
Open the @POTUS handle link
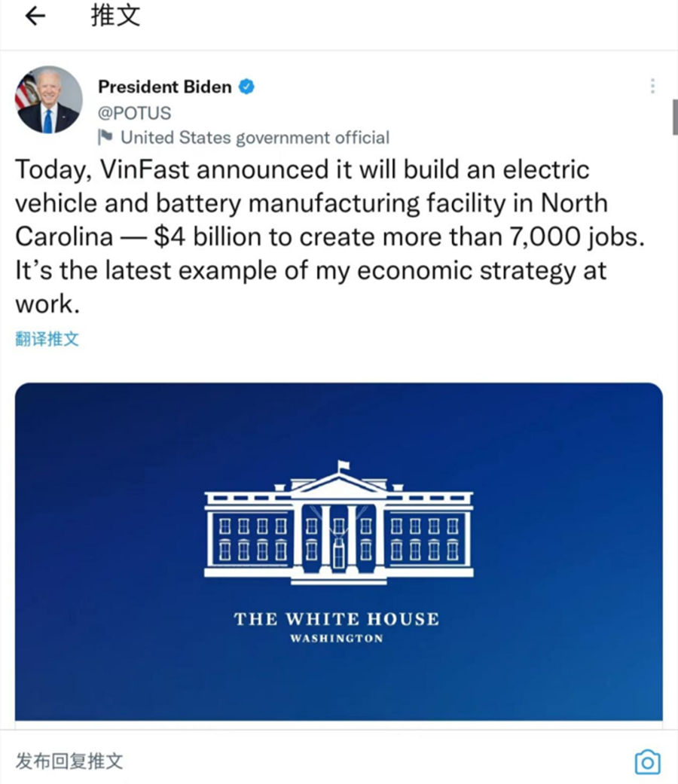[x=135, y=113]
